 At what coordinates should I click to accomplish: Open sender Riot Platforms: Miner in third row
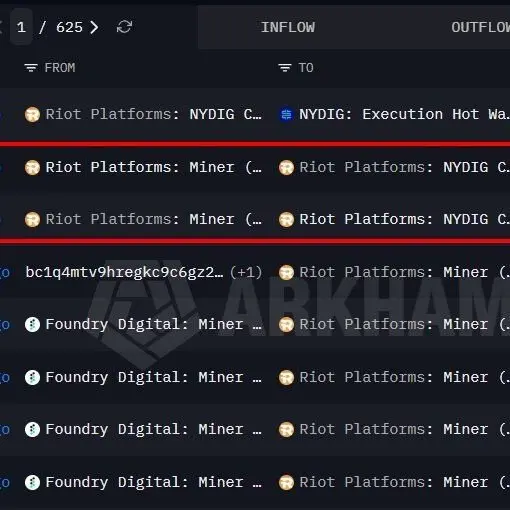click(153, 219)
